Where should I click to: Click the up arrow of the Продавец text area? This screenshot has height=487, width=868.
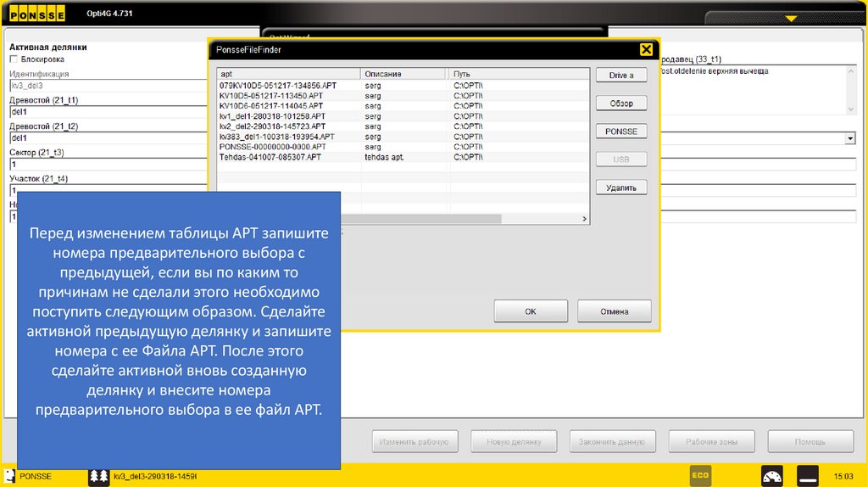[x=851, y=71]
